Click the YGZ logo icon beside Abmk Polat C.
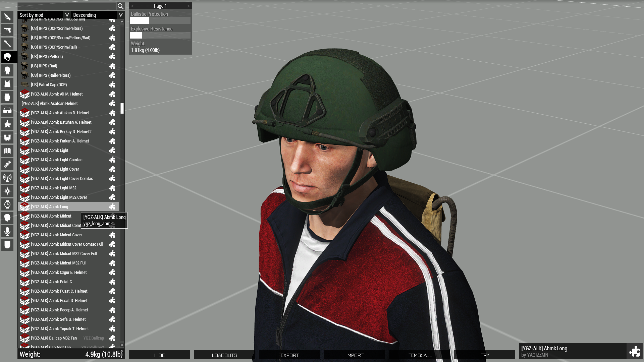The image size is (644, 362). click(x=25, y=282)
